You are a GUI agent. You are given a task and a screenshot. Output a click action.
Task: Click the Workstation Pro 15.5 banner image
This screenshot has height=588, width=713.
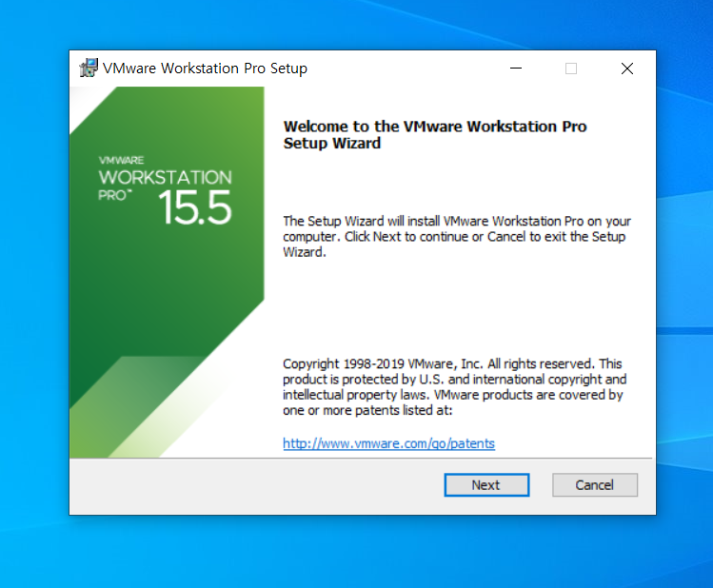(x=167, y=272)
